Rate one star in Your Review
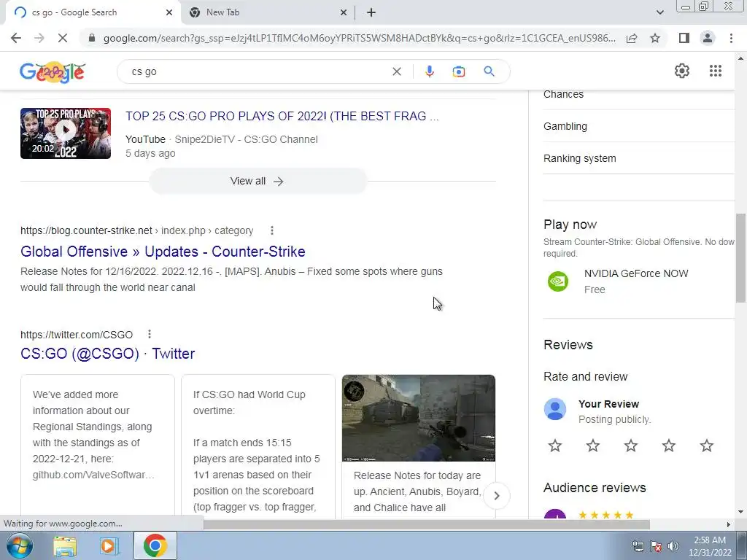This screenshot has width=747, height=560. tap(555, 446)
